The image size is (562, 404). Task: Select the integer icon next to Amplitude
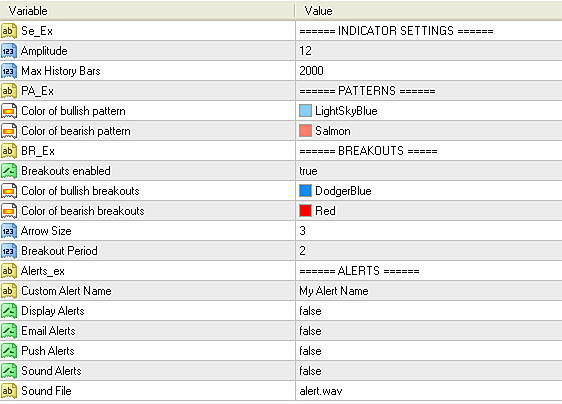point(9,51)
